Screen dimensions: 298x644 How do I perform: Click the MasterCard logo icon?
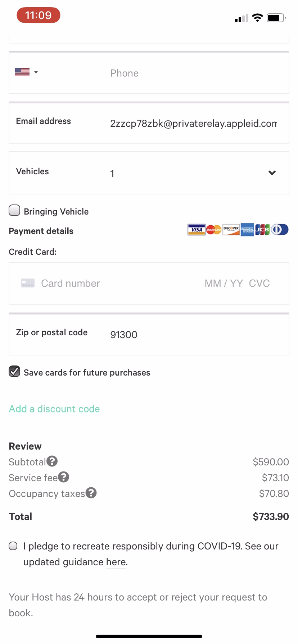(x=214, y=230)
